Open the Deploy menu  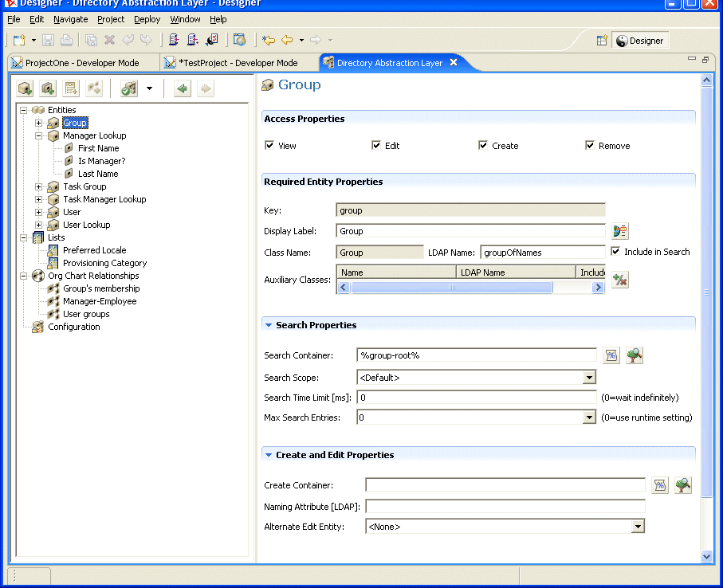[147, 19]
